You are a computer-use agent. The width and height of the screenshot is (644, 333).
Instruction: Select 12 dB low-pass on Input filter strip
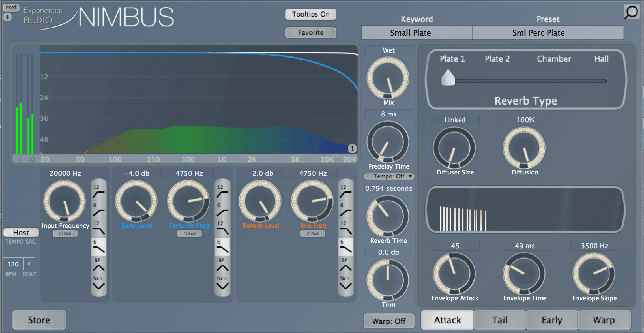[98, 228]
